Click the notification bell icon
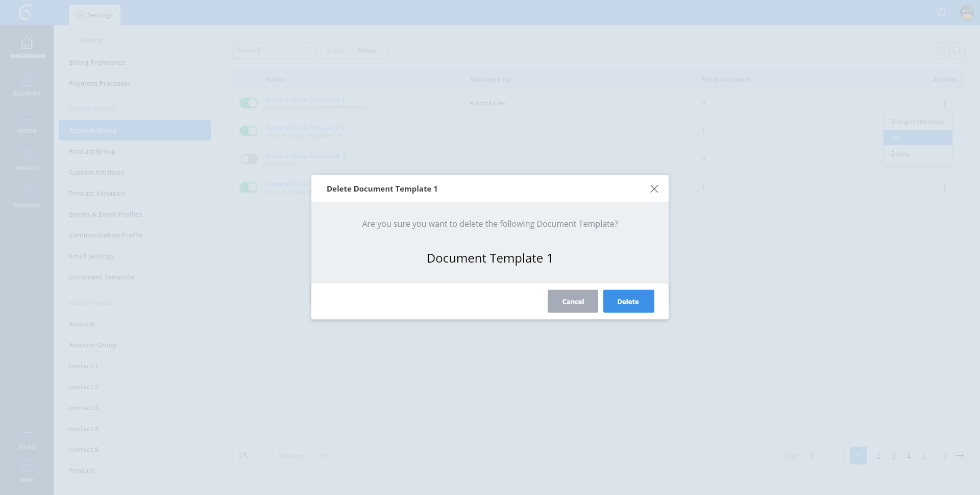The image size is (980, 495). click(942, 12)
